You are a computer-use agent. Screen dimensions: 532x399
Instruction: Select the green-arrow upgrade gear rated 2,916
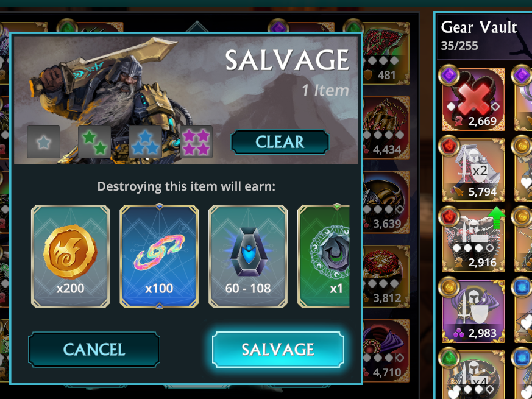click(x=473, y=241)
